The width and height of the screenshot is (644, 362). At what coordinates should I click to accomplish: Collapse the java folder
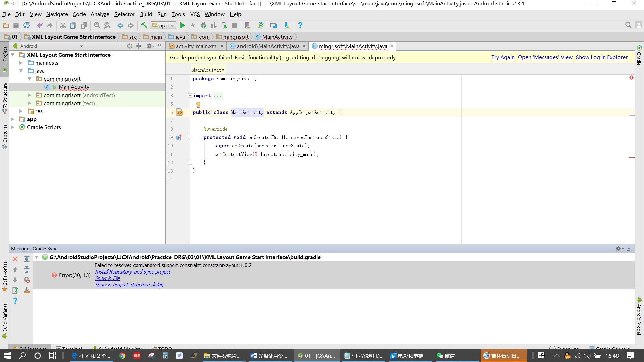(x=21, y=71)
